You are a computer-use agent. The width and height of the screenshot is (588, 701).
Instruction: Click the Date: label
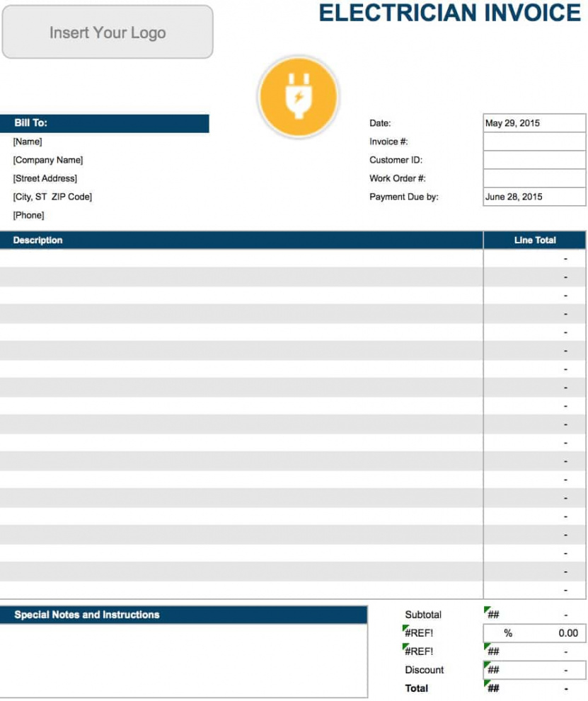click(x=380, y=123)
